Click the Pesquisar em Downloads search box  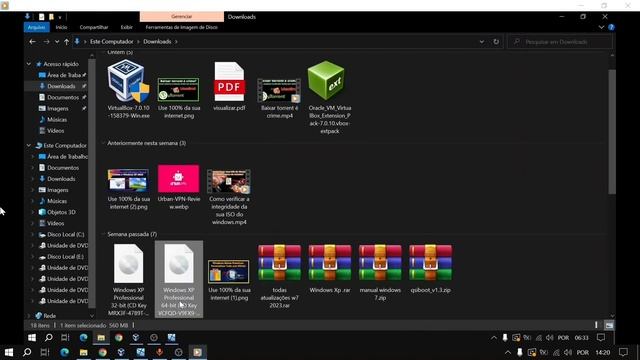560,42
